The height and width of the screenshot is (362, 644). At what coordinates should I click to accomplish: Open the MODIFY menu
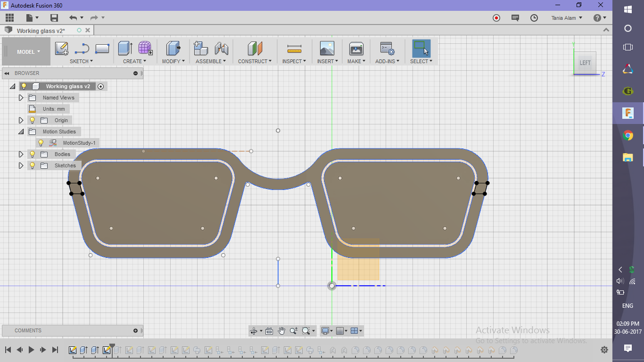pos(173,61)
